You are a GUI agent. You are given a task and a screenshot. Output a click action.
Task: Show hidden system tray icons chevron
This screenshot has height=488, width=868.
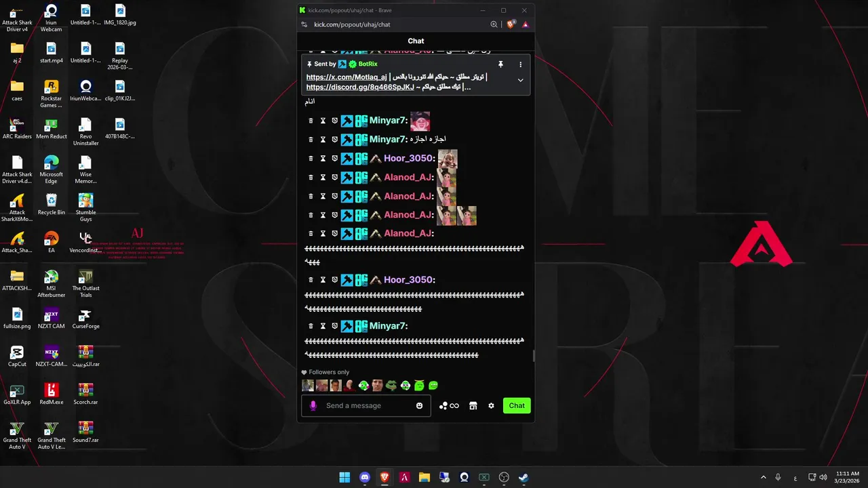point(763,477)
